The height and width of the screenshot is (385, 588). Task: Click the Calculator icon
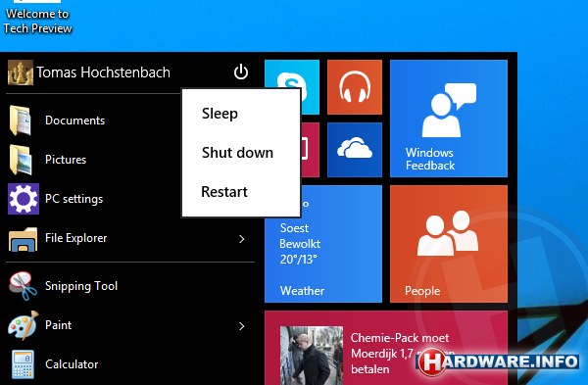click(x=23, y=364)
